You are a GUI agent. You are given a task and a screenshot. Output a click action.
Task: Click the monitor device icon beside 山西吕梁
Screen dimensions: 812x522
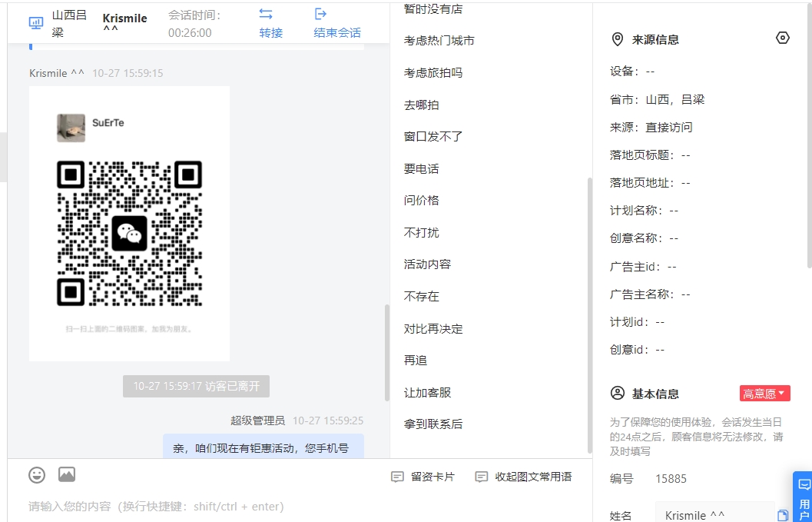click(x=36, y=23)
